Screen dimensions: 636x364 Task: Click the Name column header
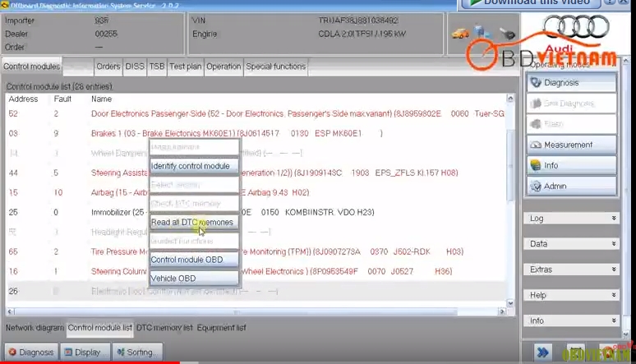[101, 99]
